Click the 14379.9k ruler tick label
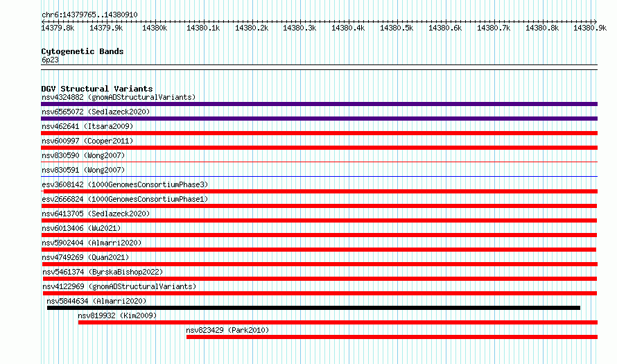Screen dimensions: 617x364 coord(106,28)
